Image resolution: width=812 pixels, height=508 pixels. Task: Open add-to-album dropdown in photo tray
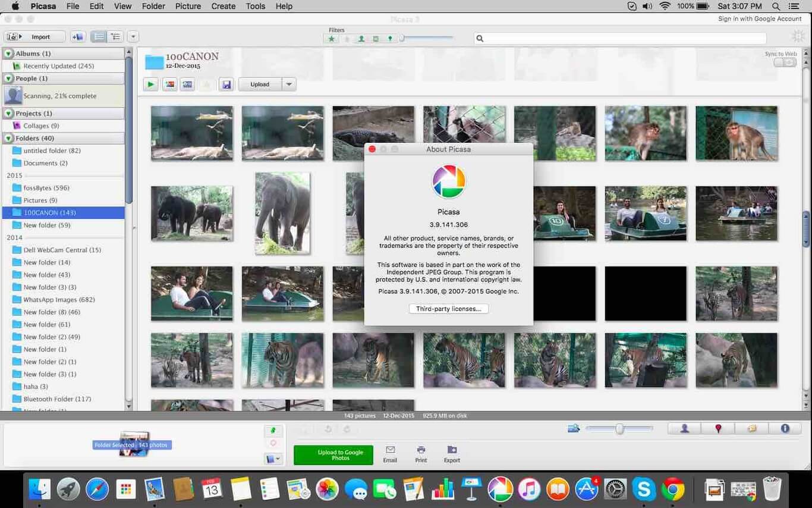point(273,459)
